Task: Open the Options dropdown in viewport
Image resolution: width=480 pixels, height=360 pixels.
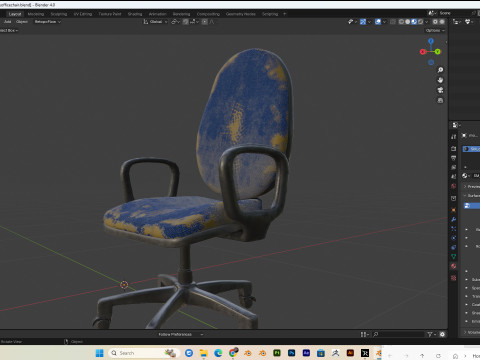Action: [x=435, y=30]
